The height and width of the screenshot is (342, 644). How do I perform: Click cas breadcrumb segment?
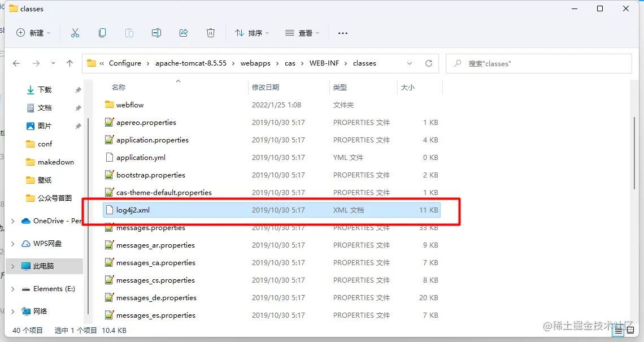pos(290,63)
